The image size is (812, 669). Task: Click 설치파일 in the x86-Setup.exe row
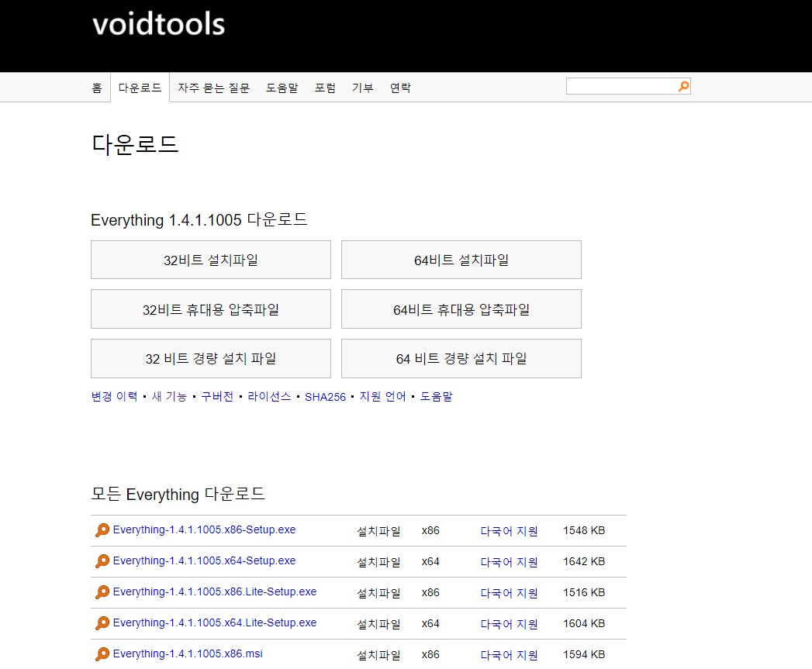pos(378,531)
